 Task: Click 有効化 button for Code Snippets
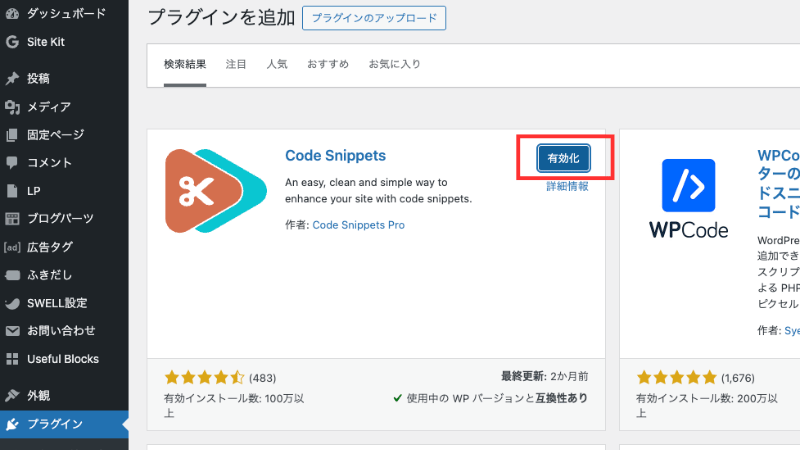563,158
